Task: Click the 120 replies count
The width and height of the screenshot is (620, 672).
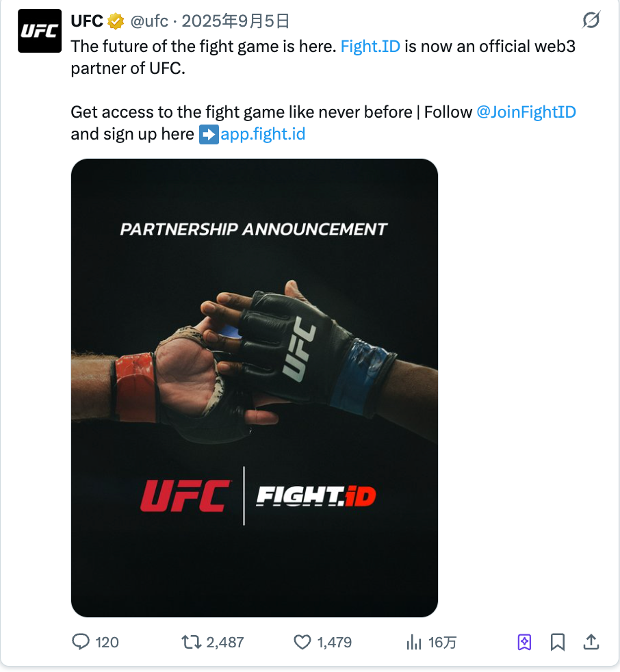Action: pos(107,642)
